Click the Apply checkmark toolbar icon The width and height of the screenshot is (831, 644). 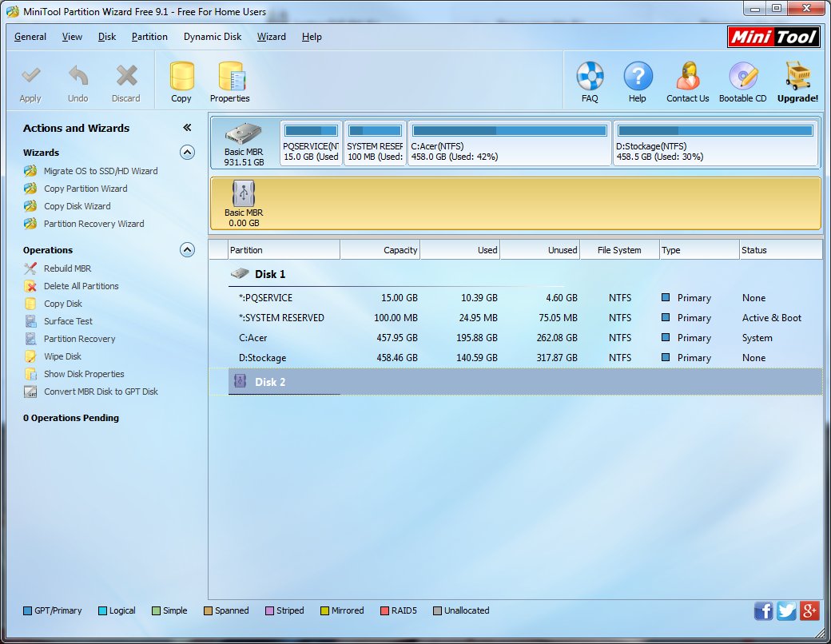(30, 76)
